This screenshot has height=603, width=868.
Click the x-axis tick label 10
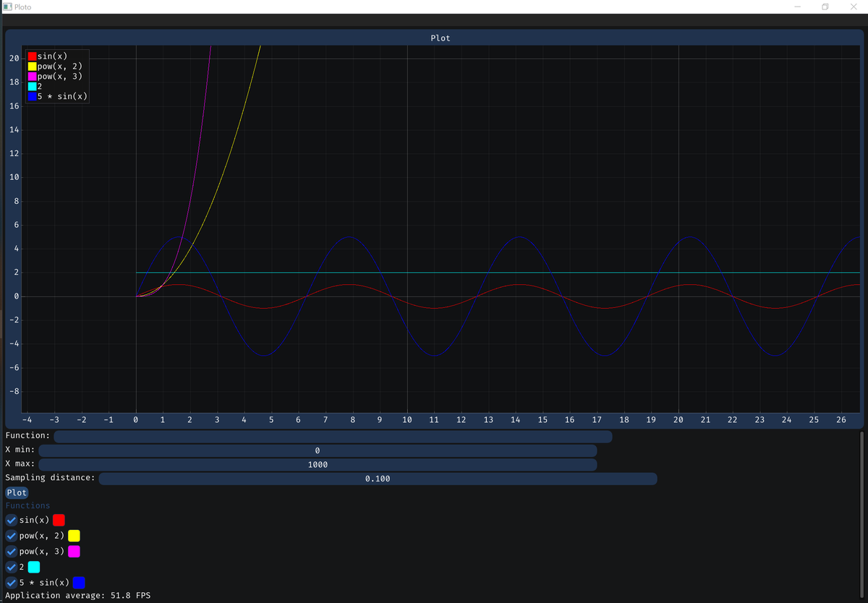point(407,419)
